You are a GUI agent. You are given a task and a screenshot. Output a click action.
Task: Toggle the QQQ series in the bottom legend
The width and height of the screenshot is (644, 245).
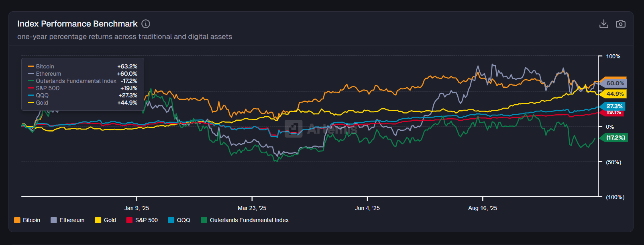click(179, 220)
